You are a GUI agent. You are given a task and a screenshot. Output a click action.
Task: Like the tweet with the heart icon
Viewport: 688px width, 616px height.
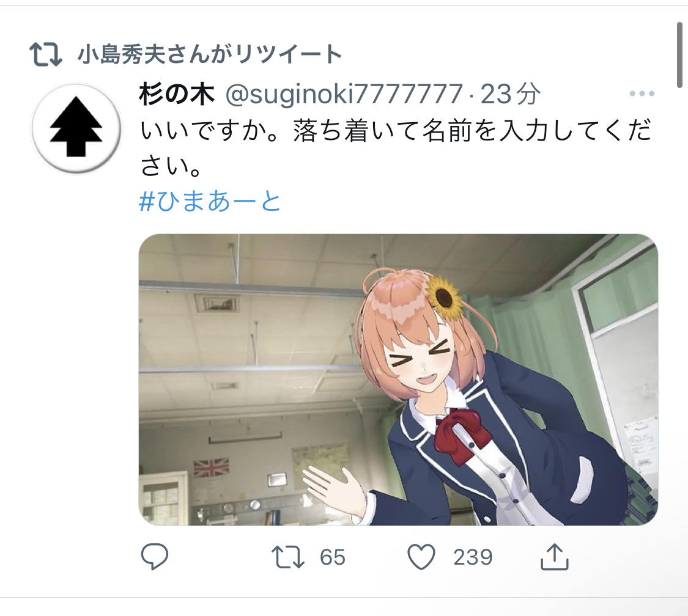421,557
